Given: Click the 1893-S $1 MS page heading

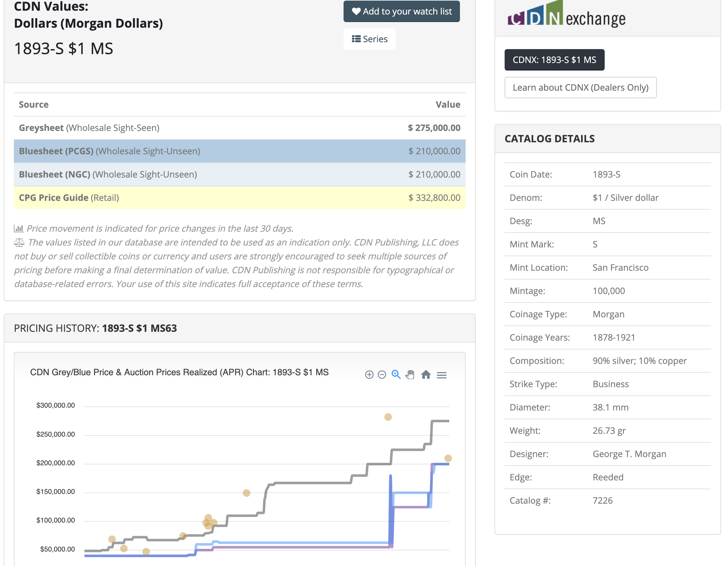Looking at the screenshot, I should coord(64,49).
